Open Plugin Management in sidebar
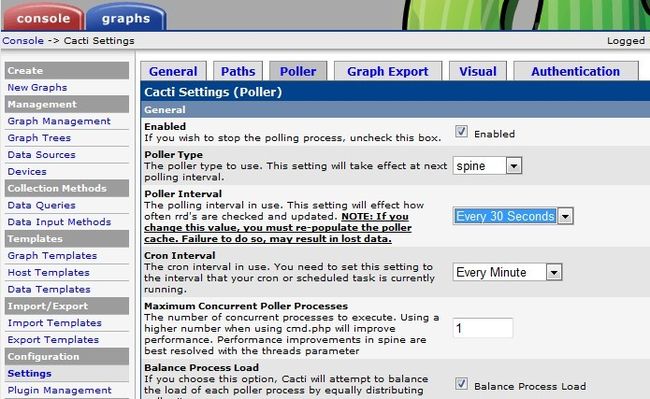 (x=59, y=390)
